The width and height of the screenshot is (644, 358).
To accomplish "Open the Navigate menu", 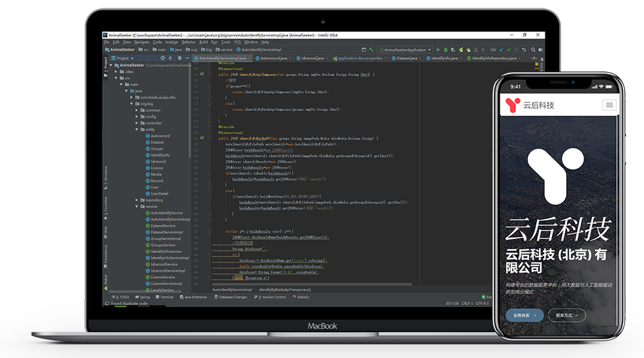I will coord(142,42).
